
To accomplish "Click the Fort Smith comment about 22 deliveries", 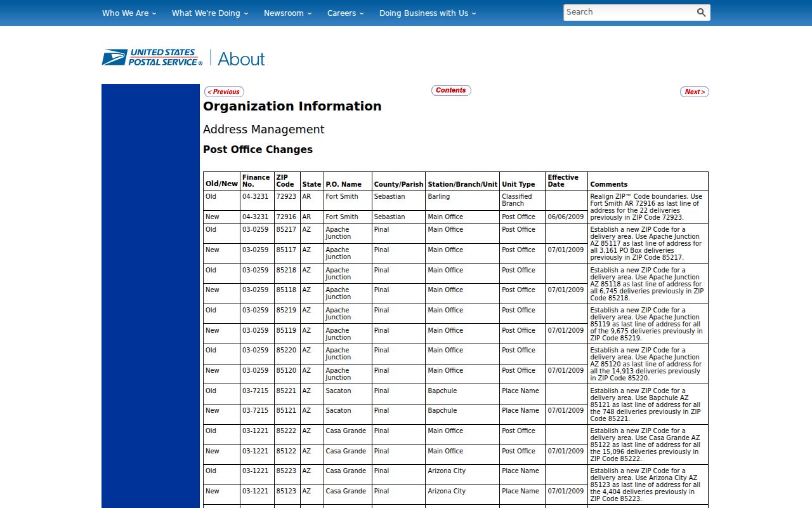I will pyautogui.click(x=647, y=207).
